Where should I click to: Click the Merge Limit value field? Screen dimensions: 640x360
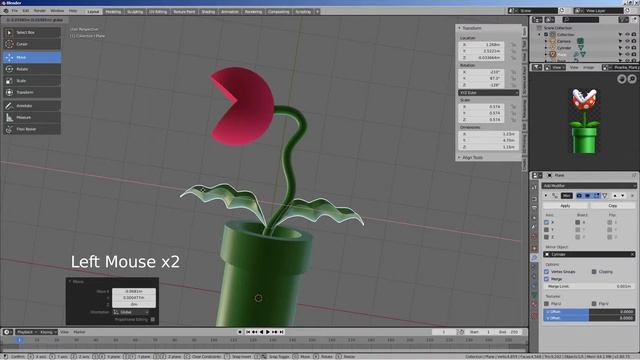pos(589,287)
